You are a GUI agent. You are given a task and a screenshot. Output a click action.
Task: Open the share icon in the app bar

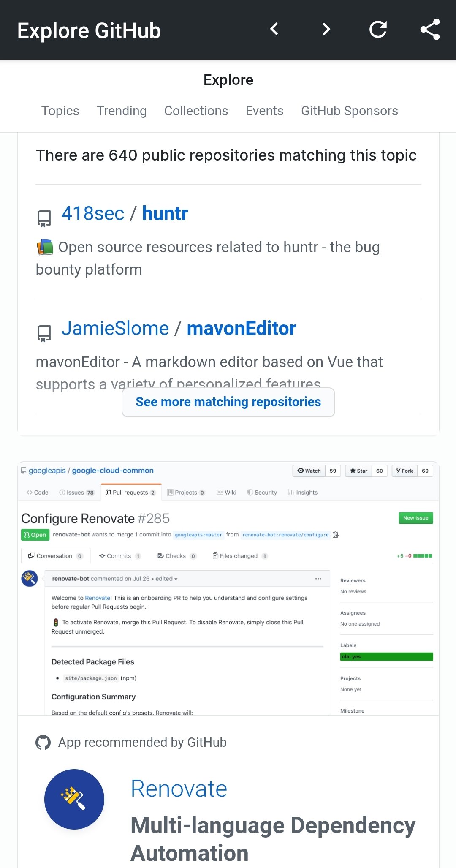point(430,30)
